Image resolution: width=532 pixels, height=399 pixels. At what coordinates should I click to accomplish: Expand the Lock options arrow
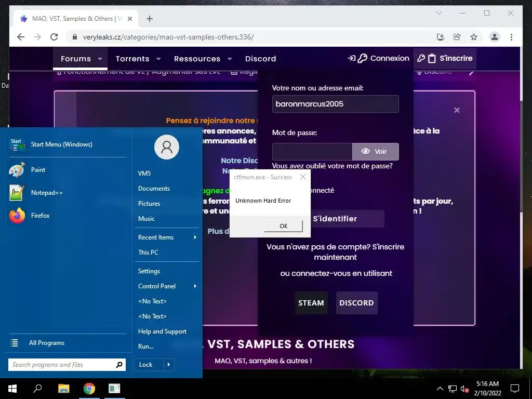pos(169,365)
